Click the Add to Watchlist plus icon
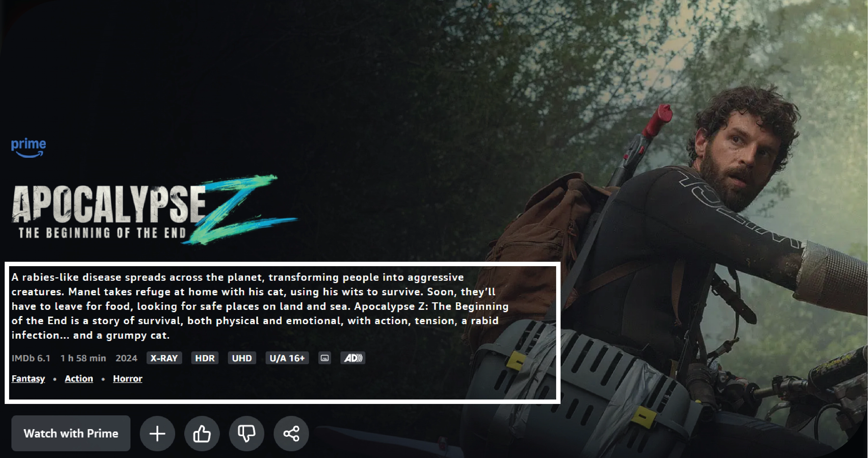The height and width of the screenshot is (458, 868). click(158, 433)
